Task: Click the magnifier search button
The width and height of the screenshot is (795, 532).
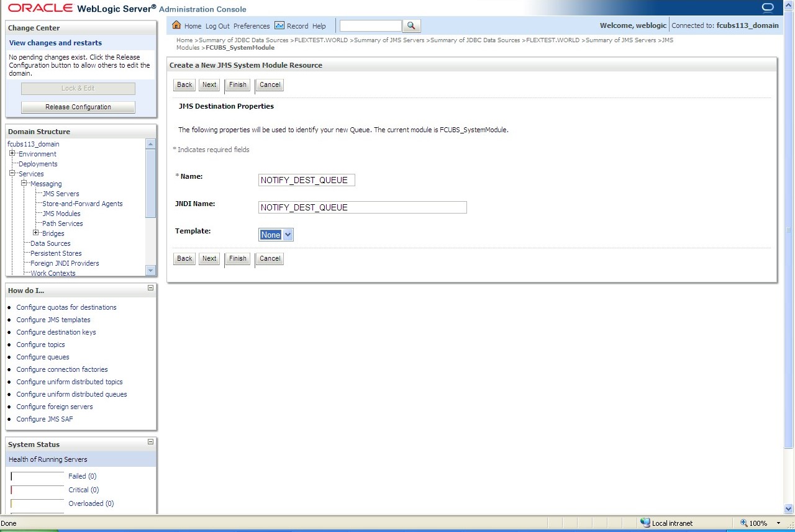Action: click(x=412, y=26)
